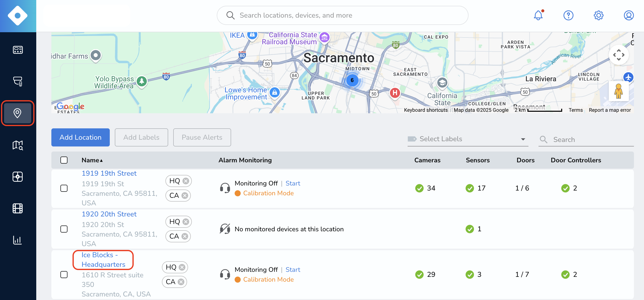This screenshot has width=644, height=300.
Task: Start monitoring for Ice Blocks Headquarters
Action: coord(293,270)
